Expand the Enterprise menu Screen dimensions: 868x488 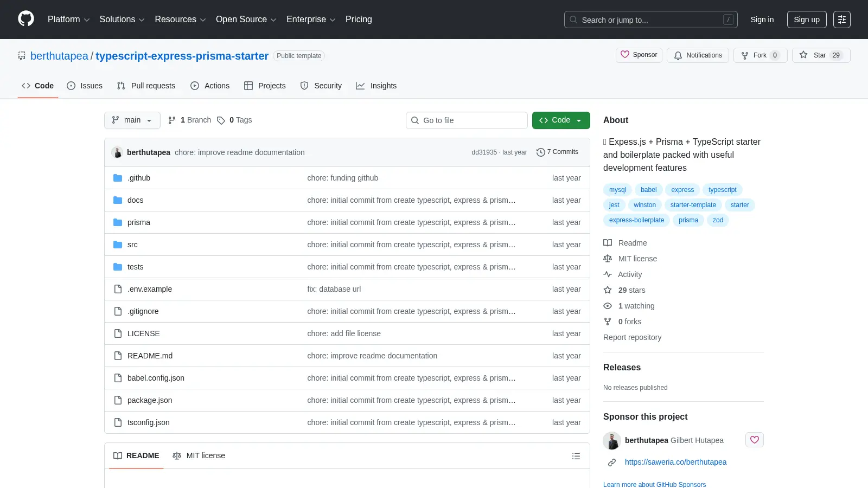pyautogui.click(x=311, y=20)
